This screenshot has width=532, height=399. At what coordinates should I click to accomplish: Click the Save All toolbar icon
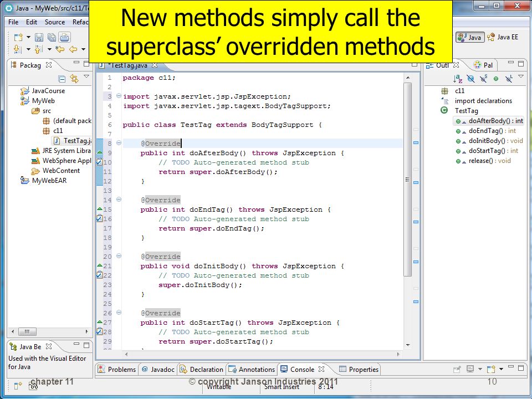click(52, 37)
